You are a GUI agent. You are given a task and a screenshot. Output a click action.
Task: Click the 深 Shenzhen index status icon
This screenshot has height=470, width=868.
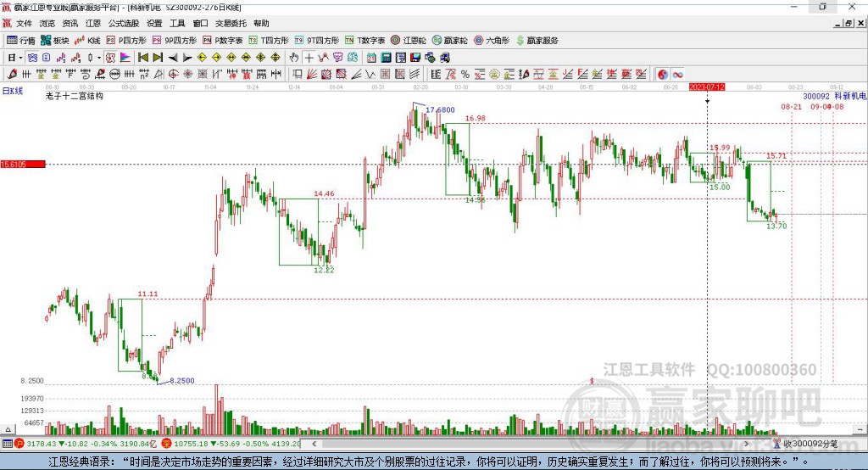167,444
